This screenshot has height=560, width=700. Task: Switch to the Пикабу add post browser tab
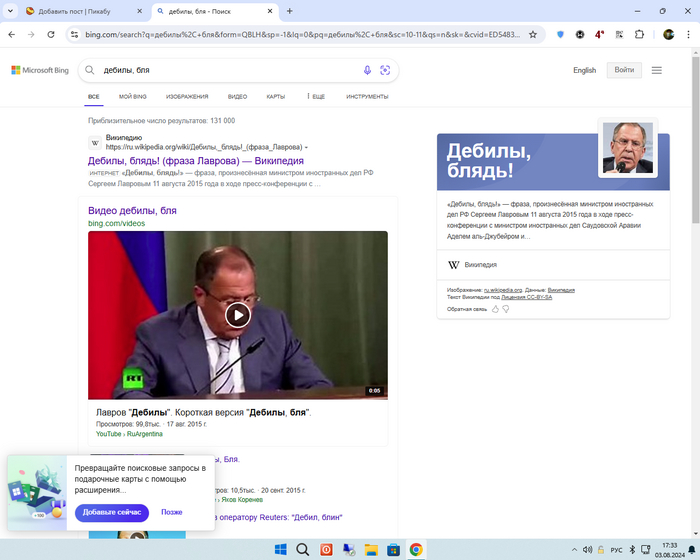[80, 11]
